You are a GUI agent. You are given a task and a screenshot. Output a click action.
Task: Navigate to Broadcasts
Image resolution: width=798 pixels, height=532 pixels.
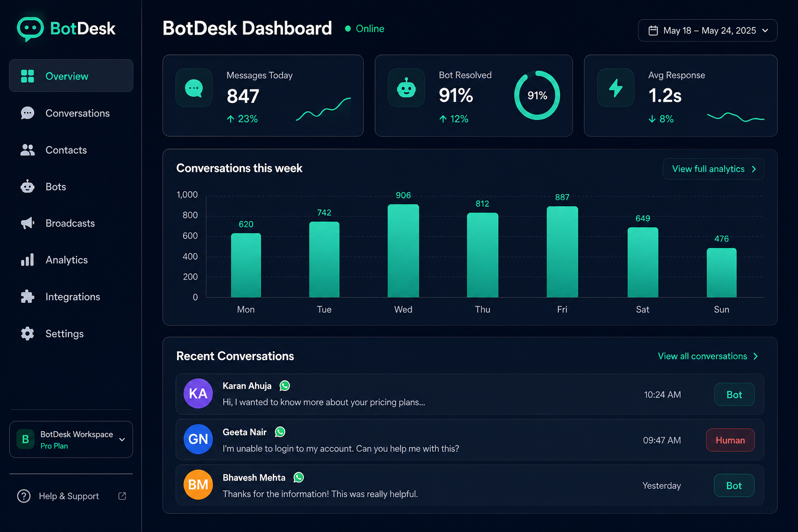click(70, 223)
